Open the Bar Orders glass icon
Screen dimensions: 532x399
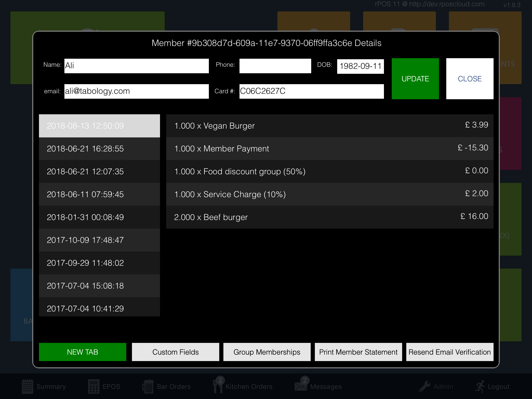[148, 387]
